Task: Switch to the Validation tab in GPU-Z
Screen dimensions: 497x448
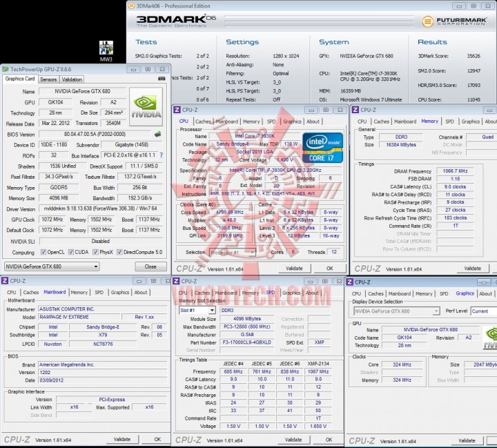Action: click(72, 79)
